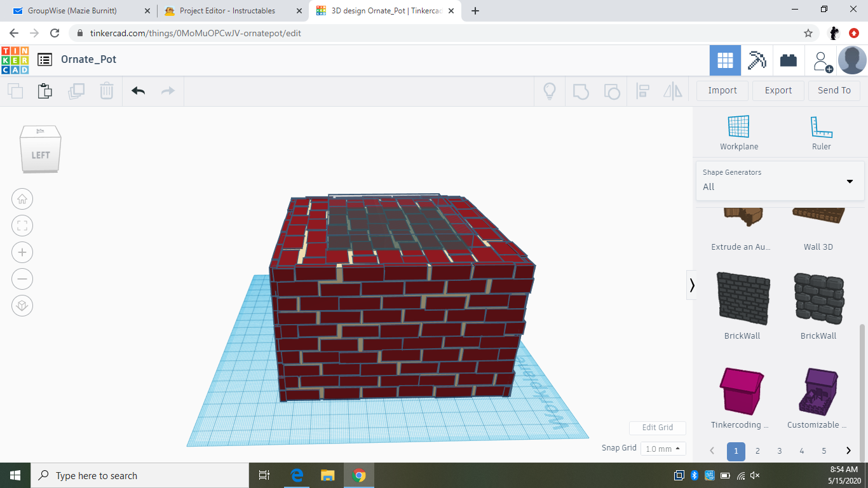Screen dimensions: 868x488
Task: Ungroup the selected shapes
Action: [x=612, y=91]
